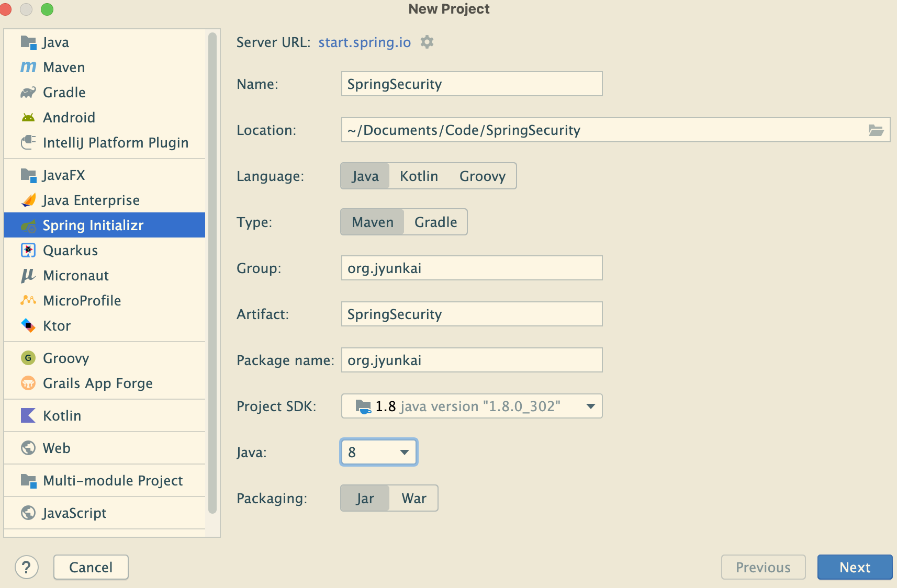Select JavaFX in the project list
Image resolution: width=897 pixels, height=588 pixels.
click(x=105, y=175)
